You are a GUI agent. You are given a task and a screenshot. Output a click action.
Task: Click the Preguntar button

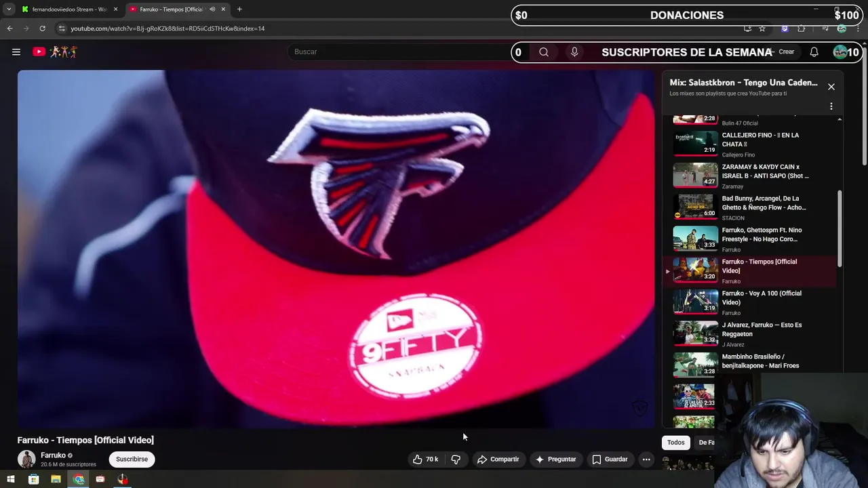click(555, 459)
